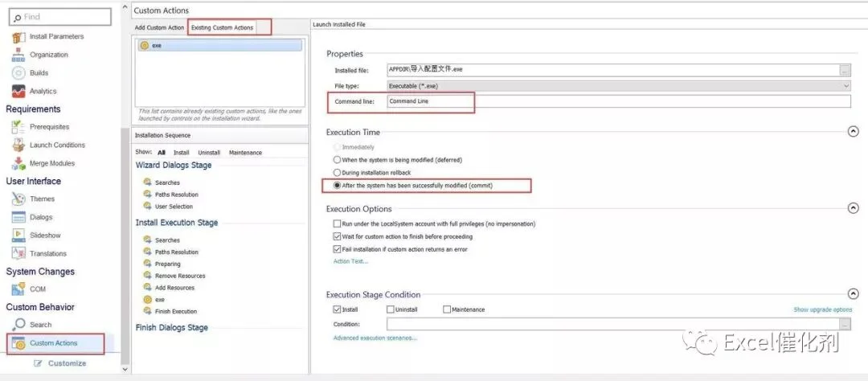Select exe action in existing actions list
This screenshot has height=381, width=868.
click(x=219, y=45)
